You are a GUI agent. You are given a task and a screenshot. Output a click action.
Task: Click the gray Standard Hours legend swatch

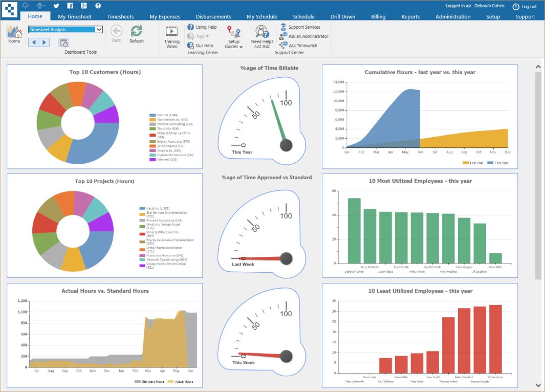(x=137, y=382)
